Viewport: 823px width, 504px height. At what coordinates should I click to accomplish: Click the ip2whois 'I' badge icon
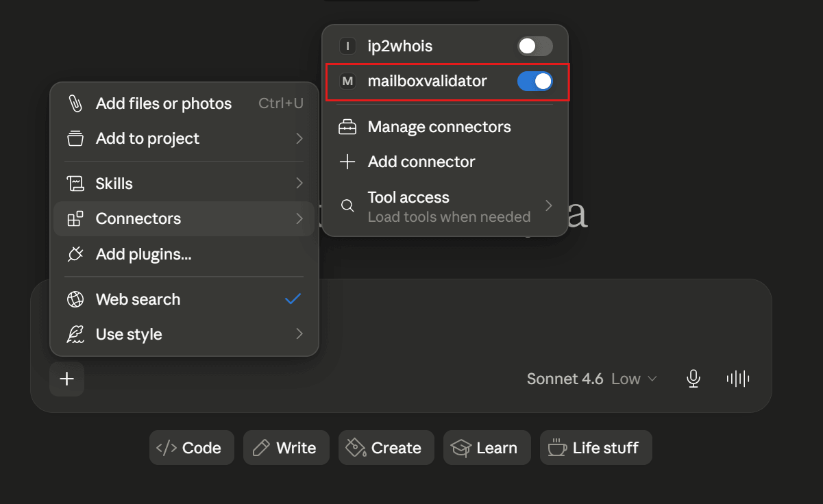348,46
